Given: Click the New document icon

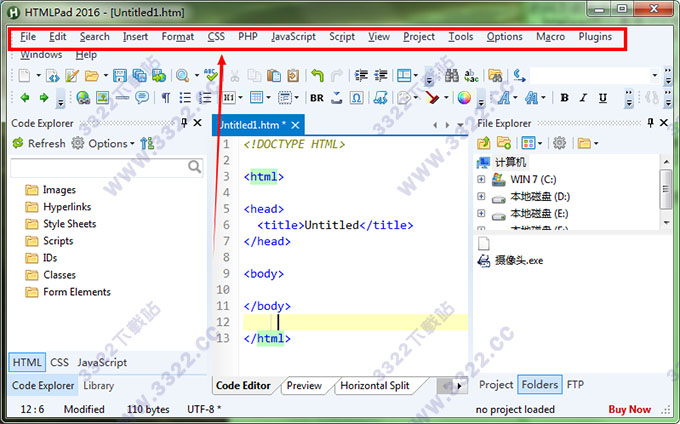Looking at the screenshot, I should pyautogui.click(x=24, y=76).
